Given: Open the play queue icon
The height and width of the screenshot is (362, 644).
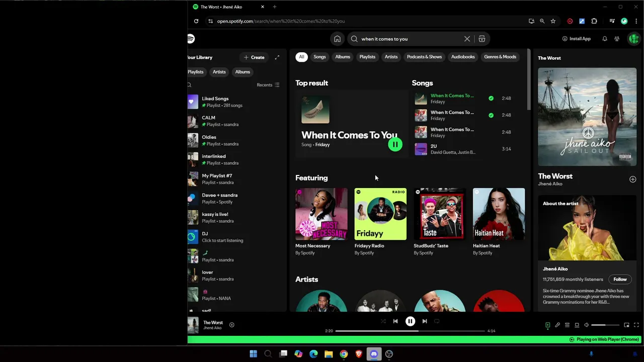Looking at the screenshot, I should click(567, 325).
